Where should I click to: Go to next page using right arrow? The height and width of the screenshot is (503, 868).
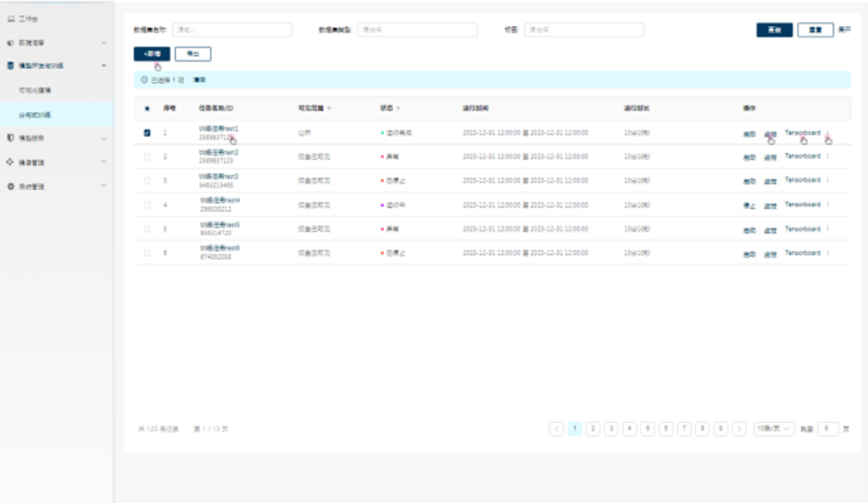pos(739,428)
